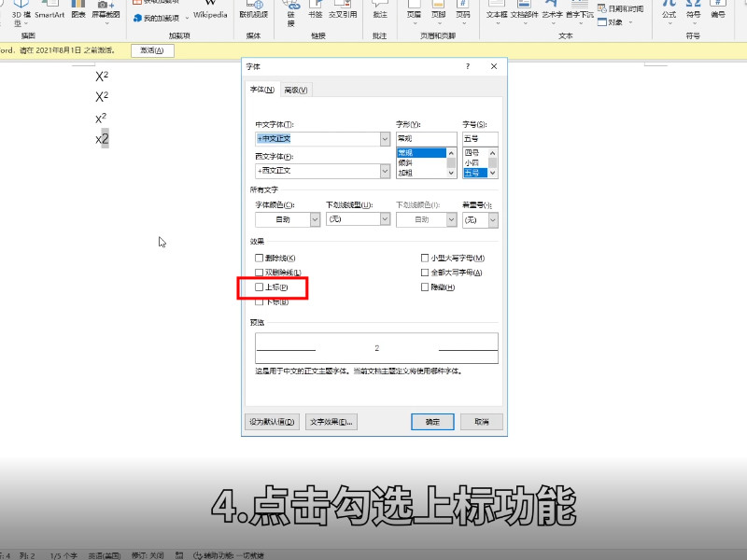This screenshot has width=747, height=560.
Task: Open 文档部件 quick parts
Action: pos(524,12)
